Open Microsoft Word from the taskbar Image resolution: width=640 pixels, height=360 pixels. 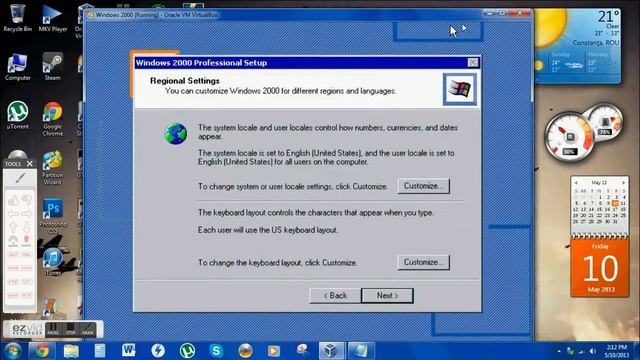129,351
